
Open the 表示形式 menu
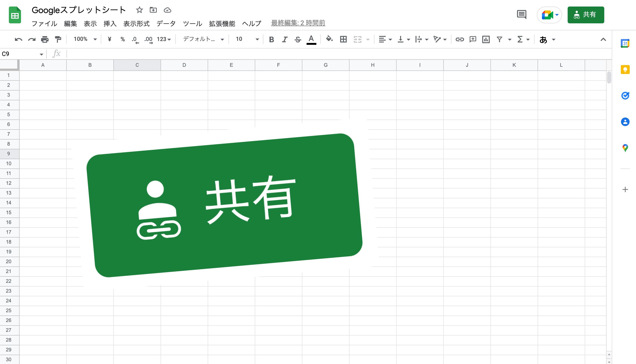[136, 24]
